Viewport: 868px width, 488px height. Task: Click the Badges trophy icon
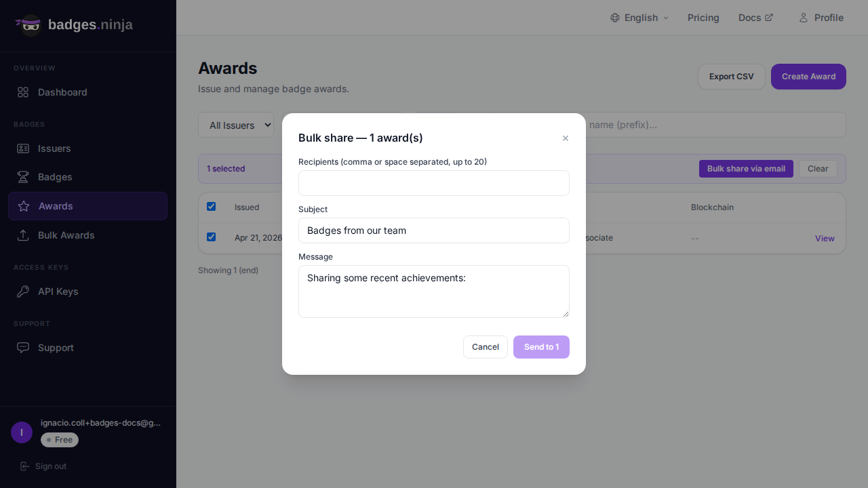point(23,177)
